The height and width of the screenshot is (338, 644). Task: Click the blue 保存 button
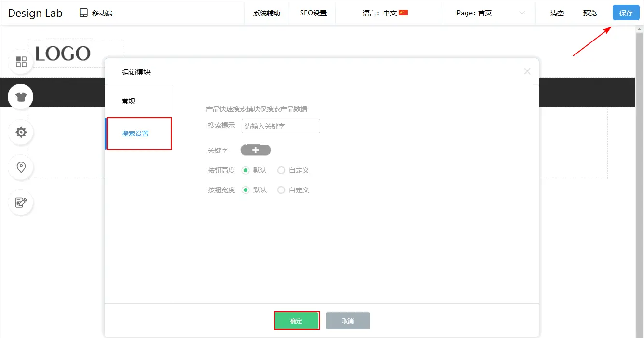[626, 13]
